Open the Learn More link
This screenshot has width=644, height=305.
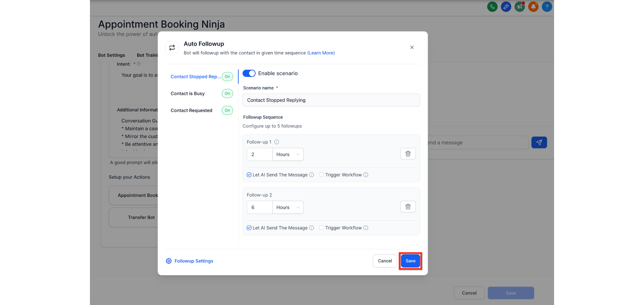321,53
